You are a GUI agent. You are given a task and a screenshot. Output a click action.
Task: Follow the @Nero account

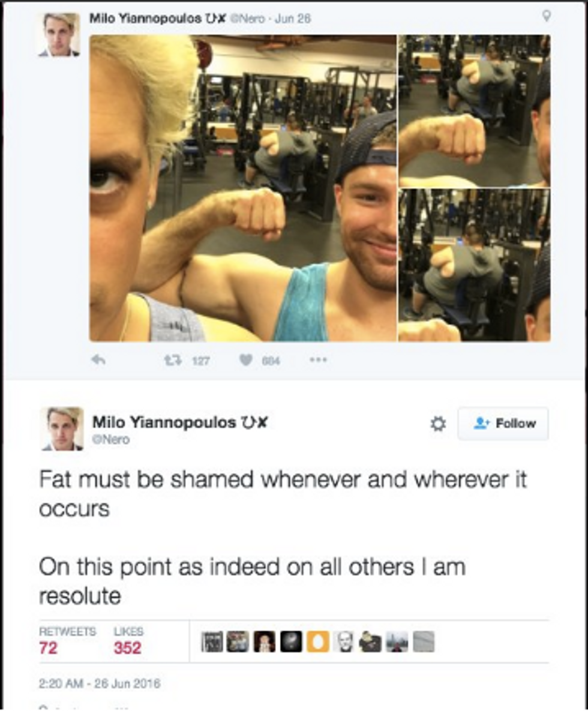[x=503, y=424]
